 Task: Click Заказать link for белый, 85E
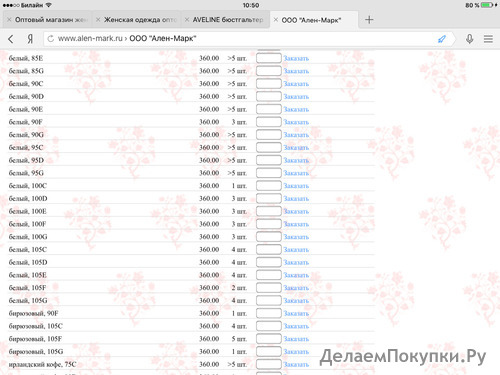click(296, 58)
